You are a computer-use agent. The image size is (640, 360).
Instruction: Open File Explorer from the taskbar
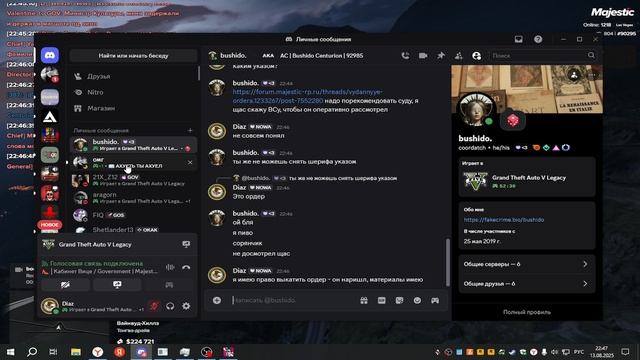(x=76, y=352)
